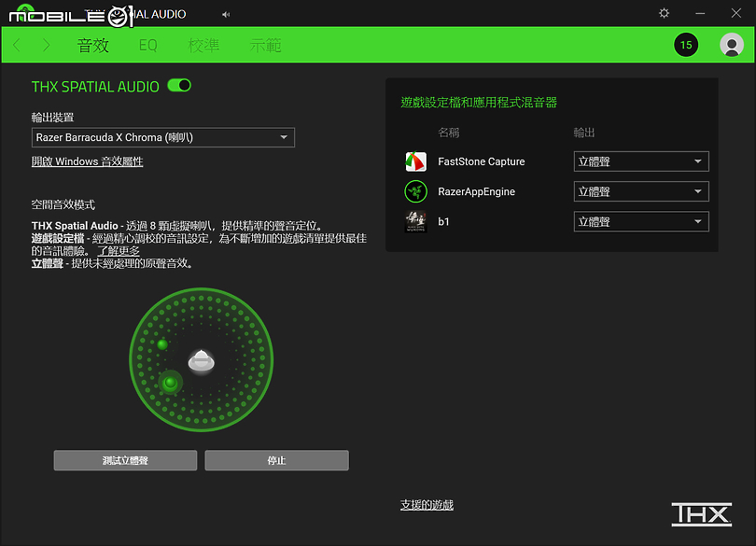Click the b1 application name
Image resolution: width=756 pixels, height=546 pixels.
443,221
